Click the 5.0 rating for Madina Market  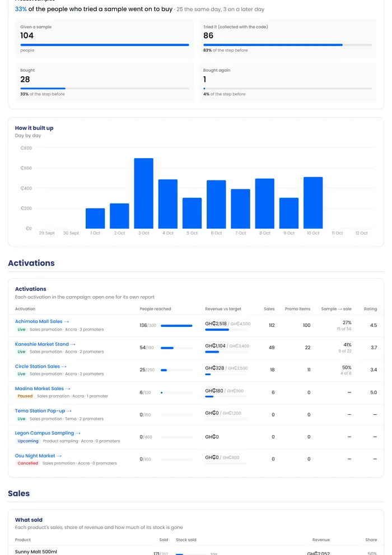point(374,392)
